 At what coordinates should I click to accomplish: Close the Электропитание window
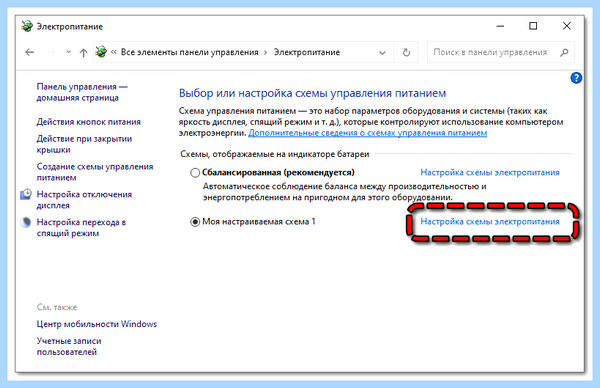pos(567,26)
